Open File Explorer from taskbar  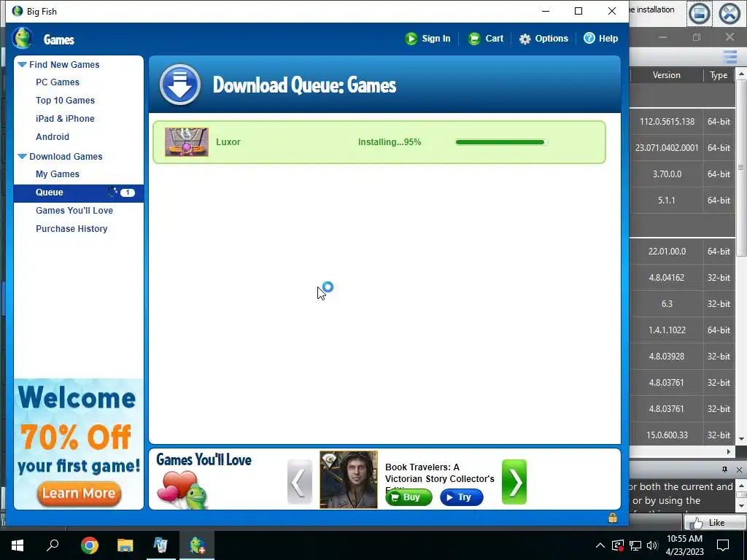(125, 545)
